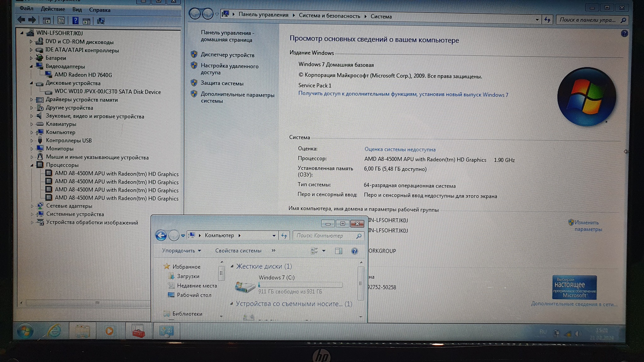The height and width of the screenshot is (362, 644).
Task: Click the Защита системы link
Action: tap(222, 83)
